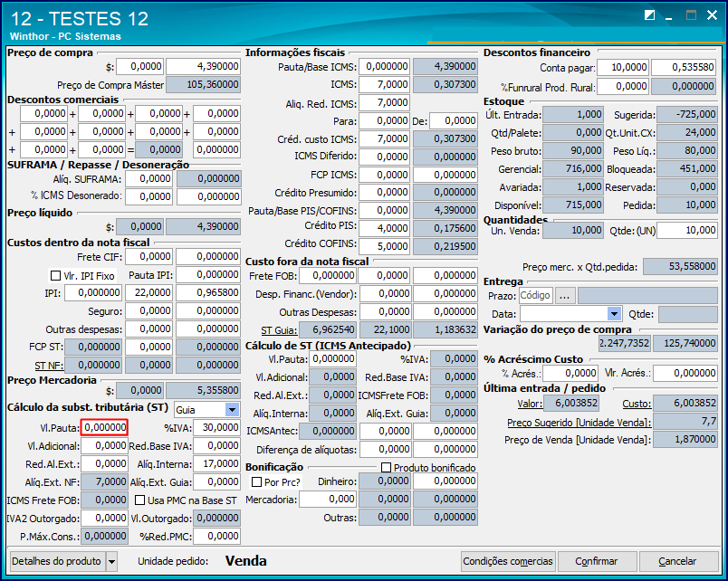Click the IVA2 Outorgado field
Image resolution: width=728 pixels, height=581 pixels.
(104, 519)
